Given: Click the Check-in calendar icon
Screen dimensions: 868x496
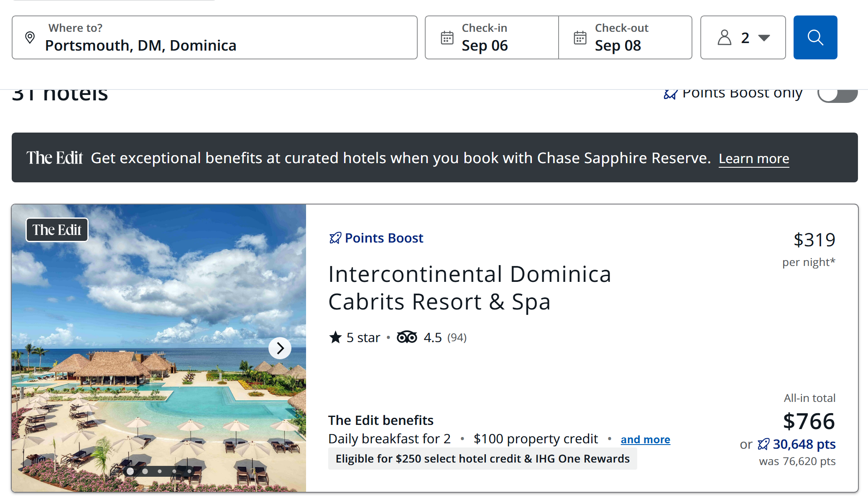Looking at the screenshot, I should pos(447,38).
